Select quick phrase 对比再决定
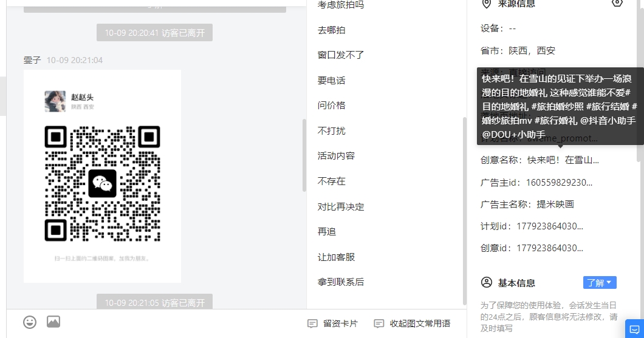644x338 pixels. pos(341,207)
